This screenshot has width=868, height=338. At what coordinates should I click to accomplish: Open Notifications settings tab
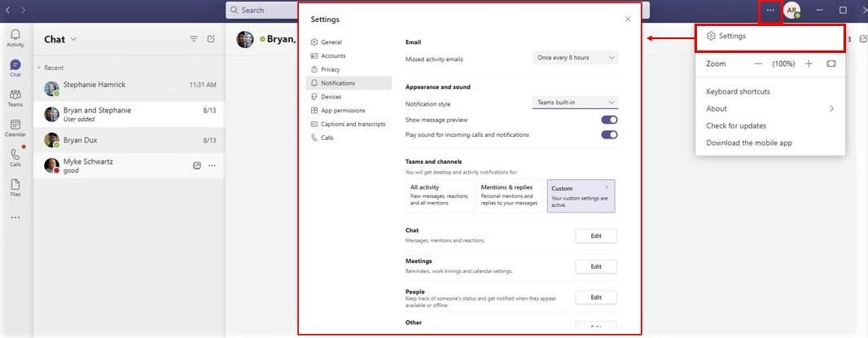(x=349, y=83)
